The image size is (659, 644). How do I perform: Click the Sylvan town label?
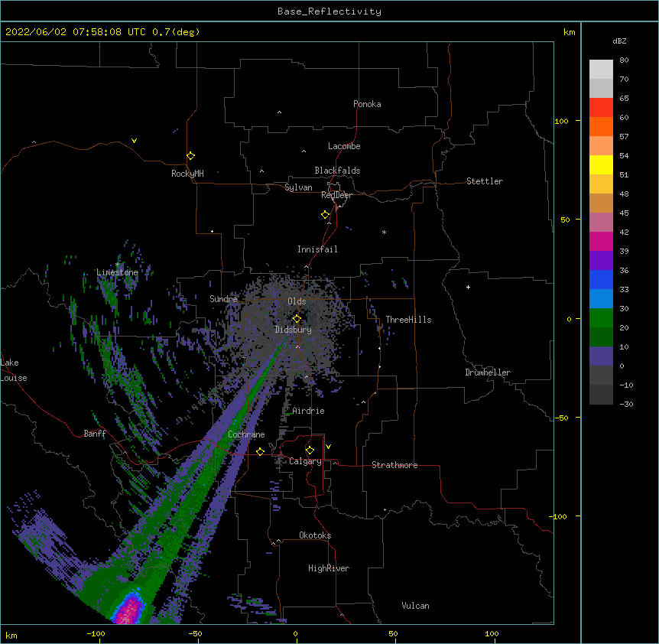[x=298, y=187]
